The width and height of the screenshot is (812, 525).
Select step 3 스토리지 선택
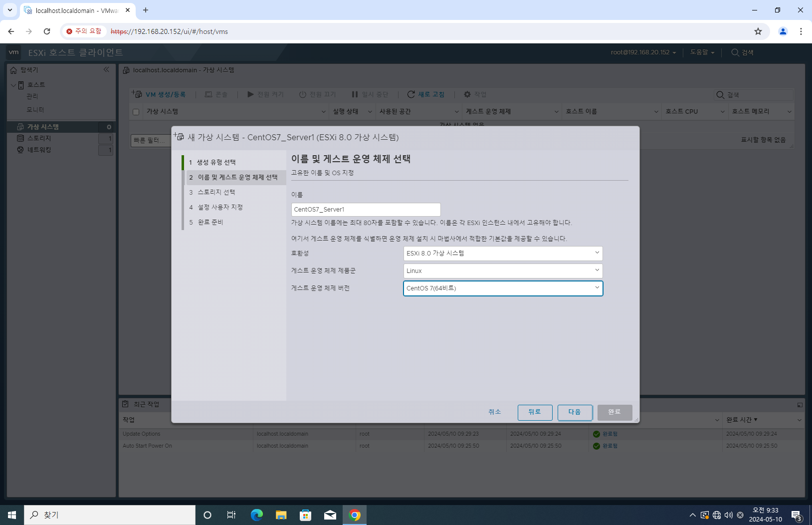(x=234, y=192)
